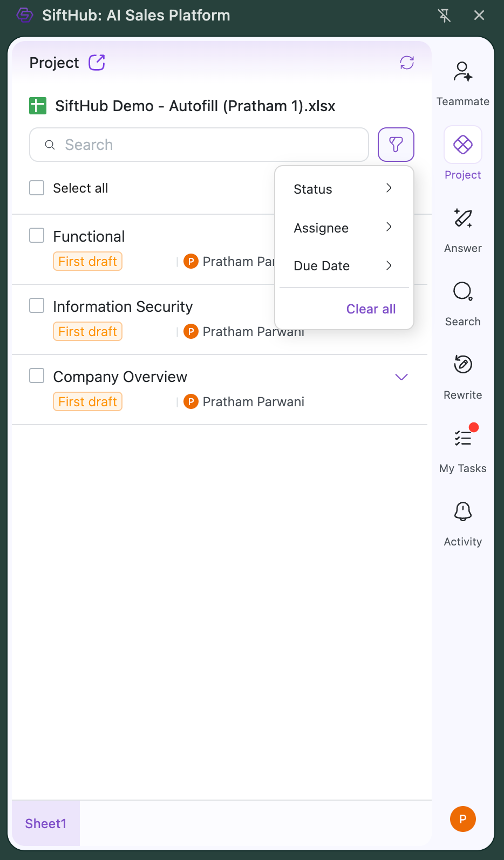
Task: Open the Teammate panel icon
Action: (462, 72)
